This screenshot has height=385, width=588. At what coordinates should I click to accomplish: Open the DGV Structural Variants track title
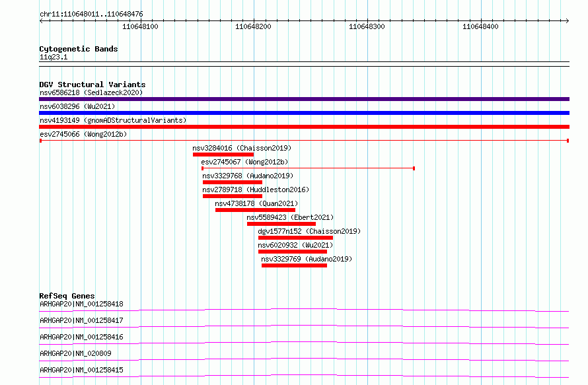92,85
